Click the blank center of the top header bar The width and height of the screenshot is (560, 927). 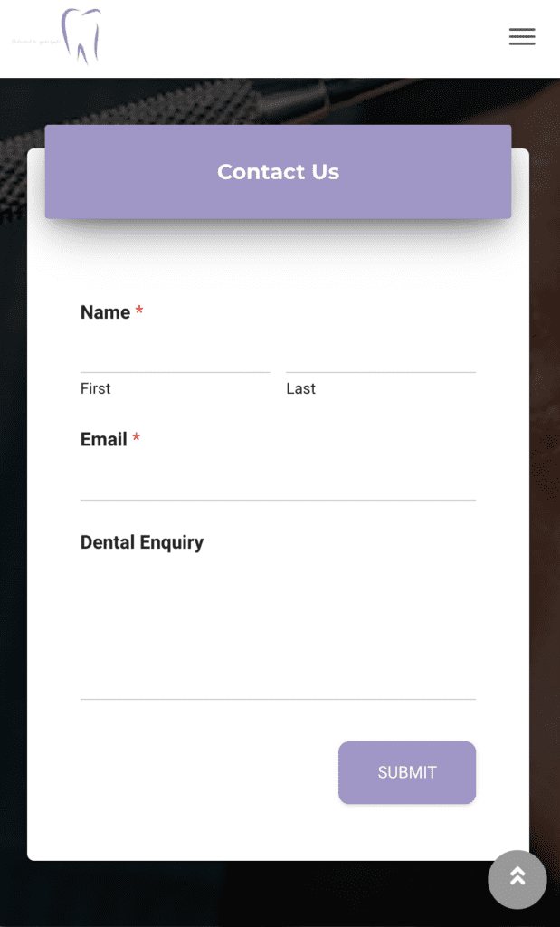coord(299,38)
